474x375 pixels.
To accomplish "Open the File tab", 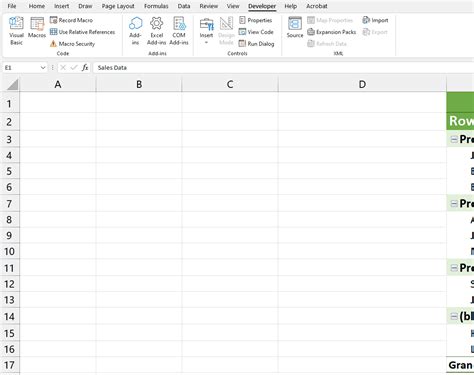I will [12, 6].
